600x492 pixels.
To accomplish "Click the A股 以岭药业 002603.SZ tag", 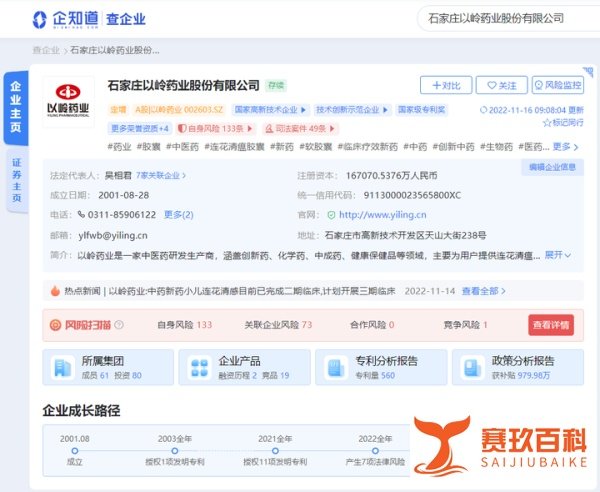I will (x=178, y=110).
